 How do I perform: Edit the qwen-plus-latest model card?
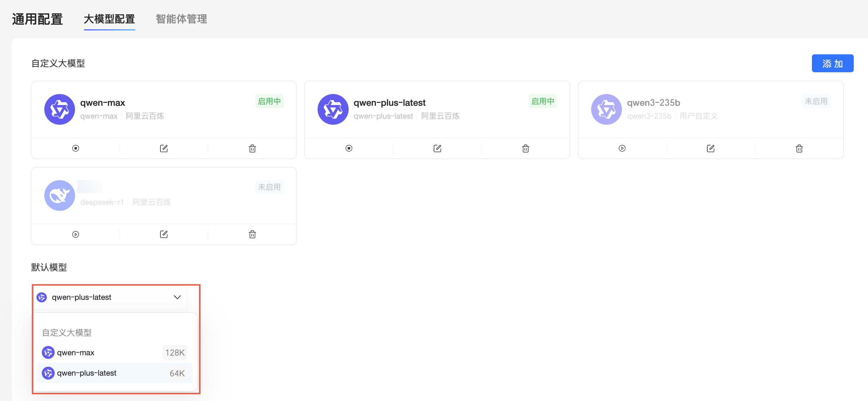(x=437, y=148)
